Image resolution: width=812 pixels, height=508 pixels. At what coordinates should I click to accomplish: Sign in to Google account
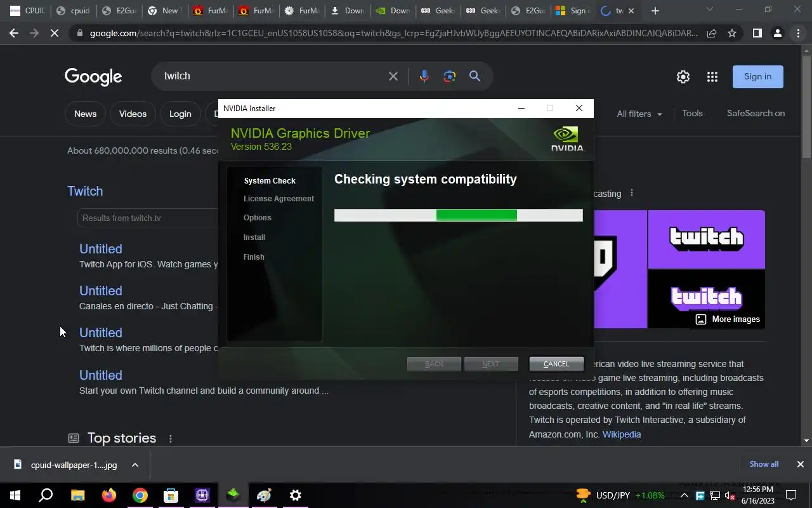point(758,77)
